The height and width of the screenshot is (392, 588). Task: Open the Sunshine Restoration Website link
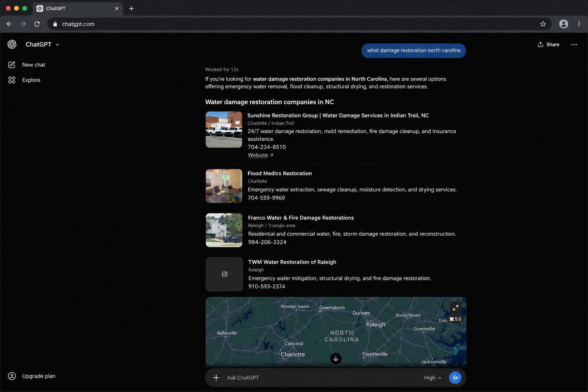[x=260, y=155]
